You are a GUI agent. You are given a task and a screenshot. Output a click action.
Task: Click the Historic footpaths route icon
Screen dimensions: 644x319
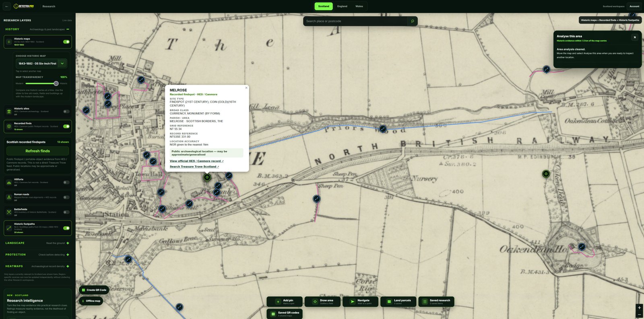tap(9, 228)
